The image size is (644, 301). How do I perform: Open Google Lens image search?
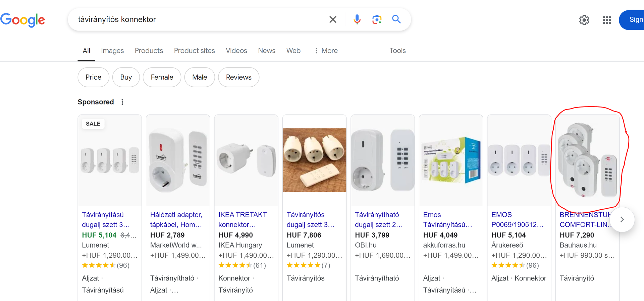click(377, 19)
